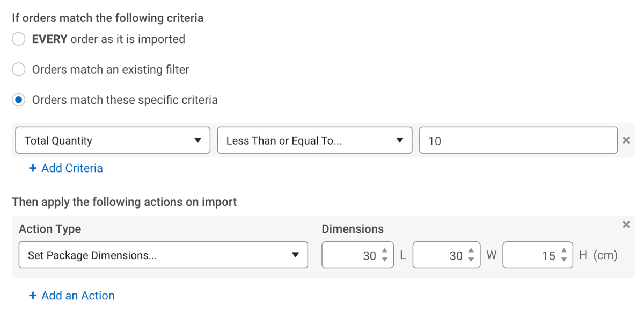
Task: Click the Add an Action link
Action: [71, 295]
